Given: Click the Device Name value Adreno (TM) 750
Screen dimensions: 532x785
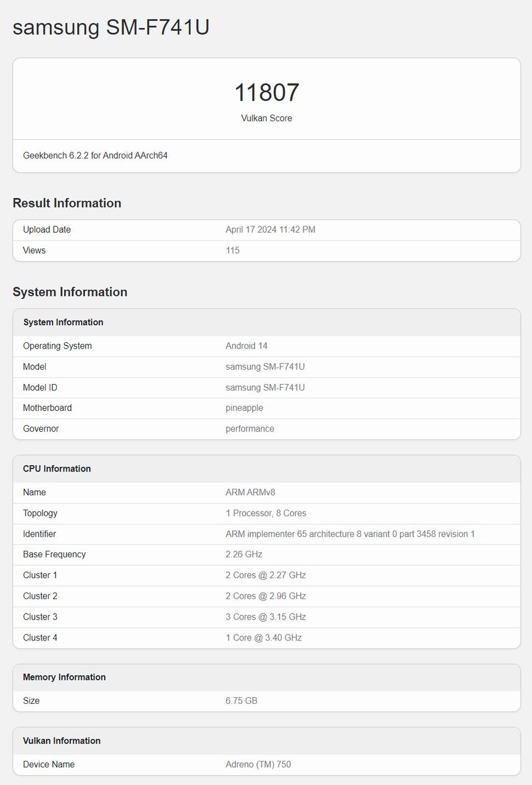Looking at the screenshot, I should 258,764.
